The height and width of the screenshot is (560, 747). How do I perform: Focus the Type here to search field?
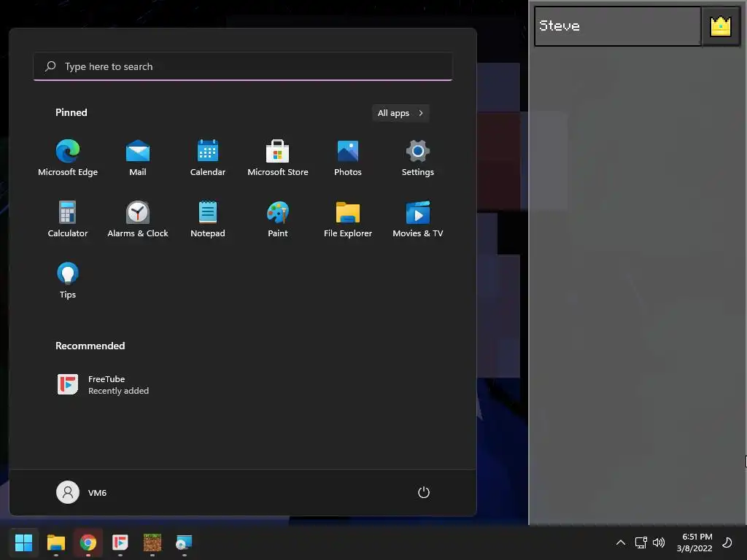(243, 66)
